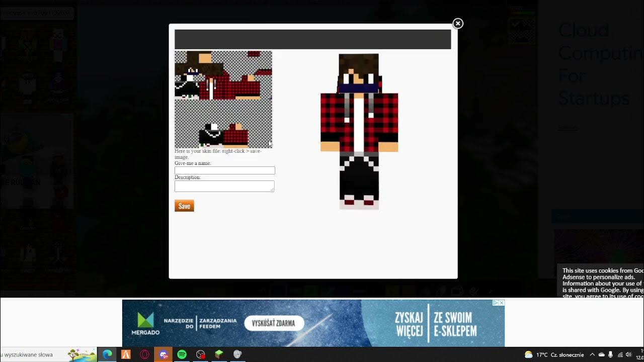Show hidden system tray icons
The height and width of the screenshot is (362, 644).
(x=592, y=354)
